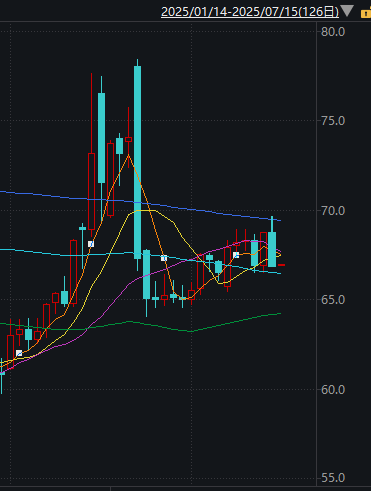
Task: Click the 80.0 price axis label
Action: click(x=333, y=32)
